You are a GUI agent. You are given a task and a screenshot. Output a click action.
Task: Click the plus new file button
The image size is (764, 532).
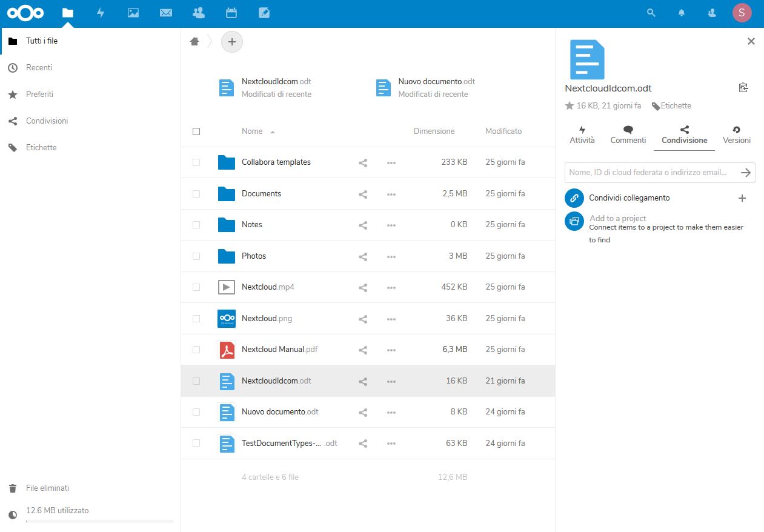(232, 42)
